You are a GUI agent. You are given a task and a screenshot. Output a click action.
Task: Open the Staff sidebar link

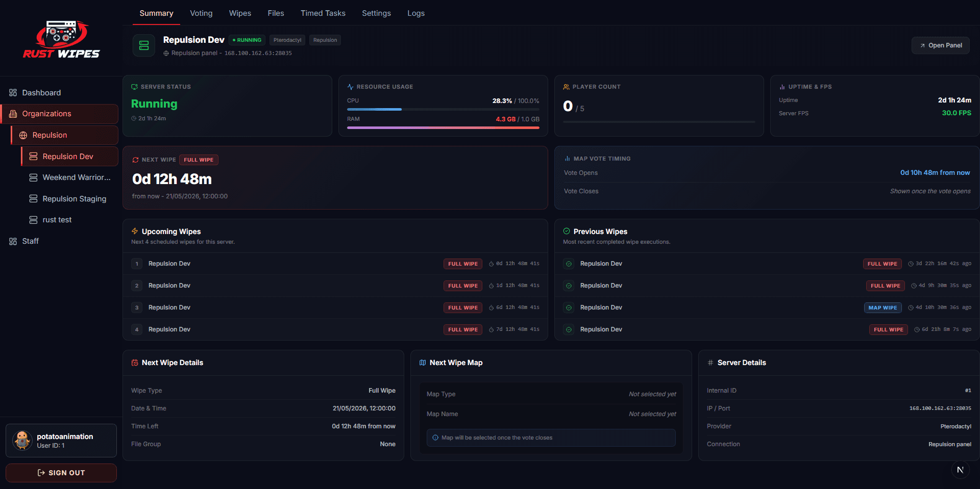pos(59,241)
